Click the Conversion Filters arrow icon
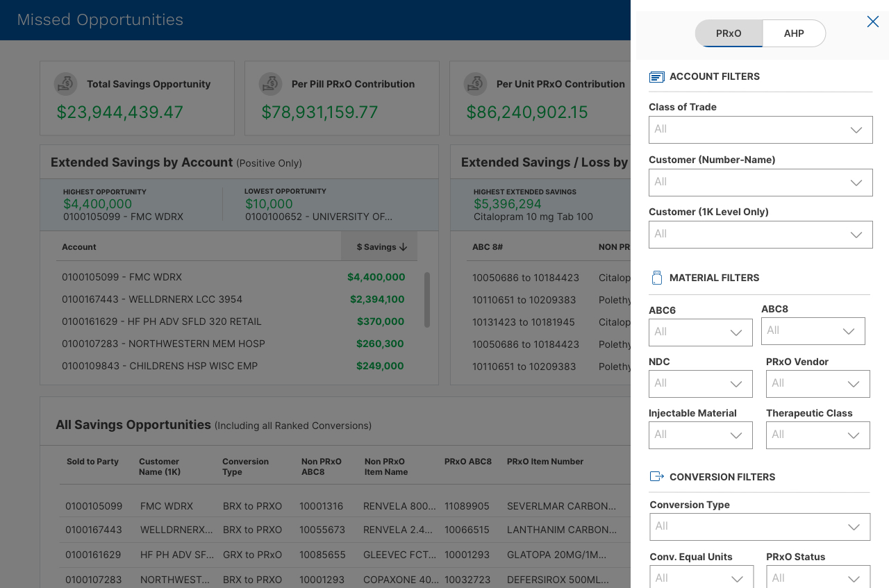This screenshot has width=889, height=588. click(656, 476)
